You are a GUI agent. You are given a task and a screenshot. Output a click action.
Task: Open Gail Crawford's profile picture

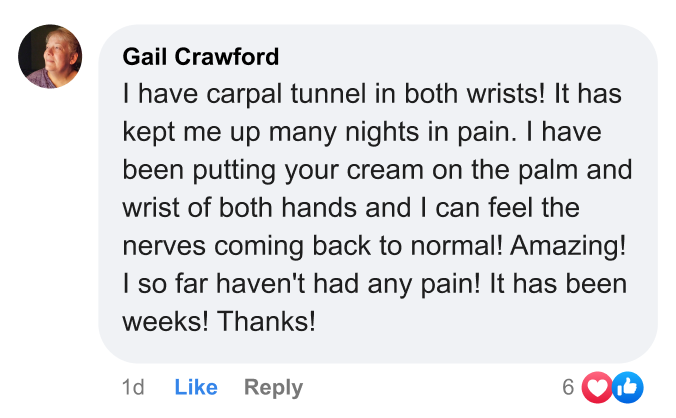point(50,56)
